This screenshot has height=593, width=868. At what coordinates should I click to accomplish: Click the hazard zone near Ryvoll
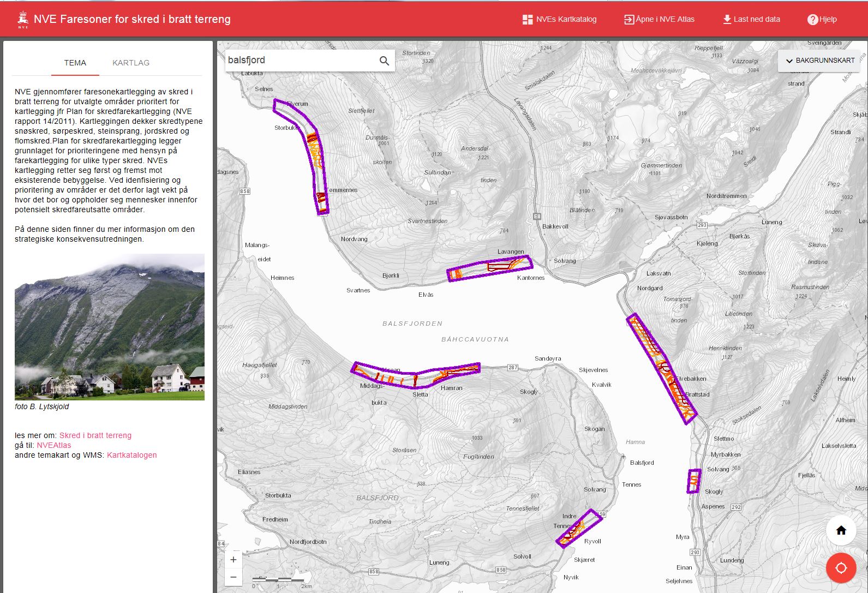pos(579,528)
